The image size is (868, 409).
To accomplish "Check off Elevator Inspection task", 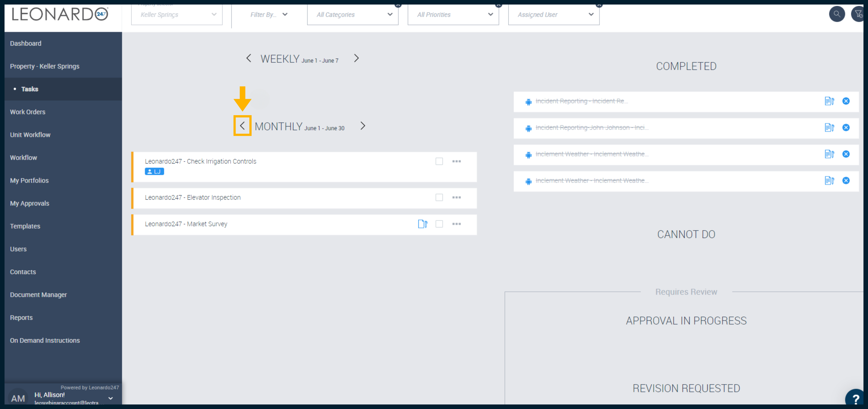I will [439, 197].
